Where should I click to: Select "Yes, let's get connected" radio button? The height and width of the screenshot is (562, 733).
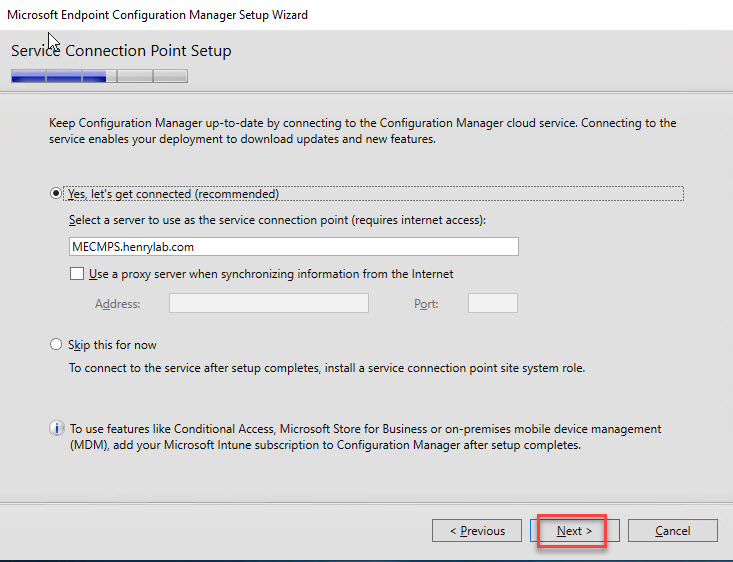(56, 194)
